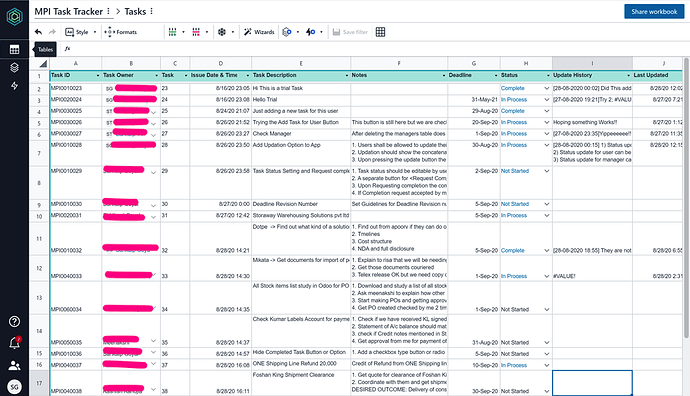Viewport: 690px width, 396px height.
Task: Expand the lightning action dropdown arrow
Action: tap(321, 32)
